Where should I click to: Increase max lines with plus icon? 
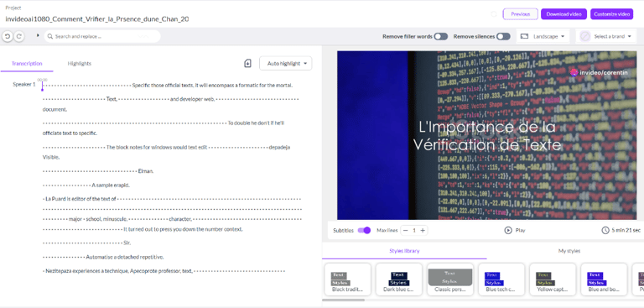[x=423, y=230]
